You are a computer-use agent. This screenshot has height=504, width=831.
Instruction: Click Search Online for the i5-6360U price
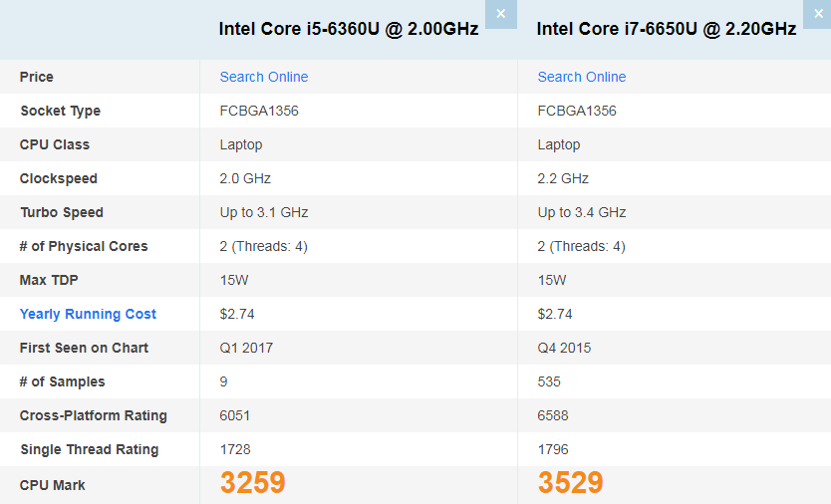coord(264,77)
